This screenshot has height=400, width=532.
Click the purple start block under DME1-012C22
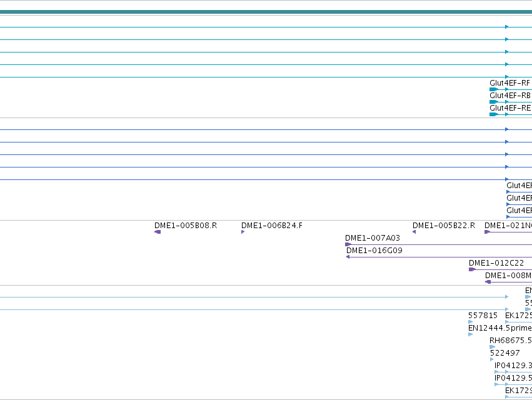[x=472, y=269]
